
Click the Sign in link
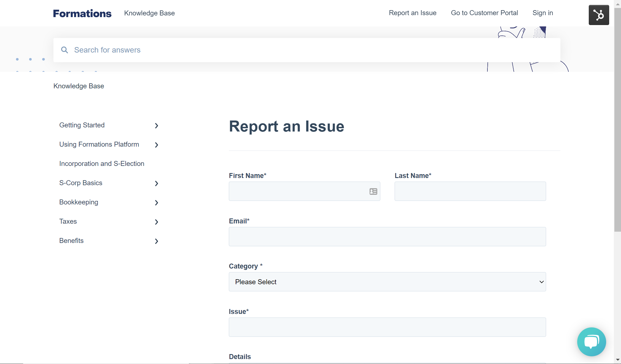point(542,13)
